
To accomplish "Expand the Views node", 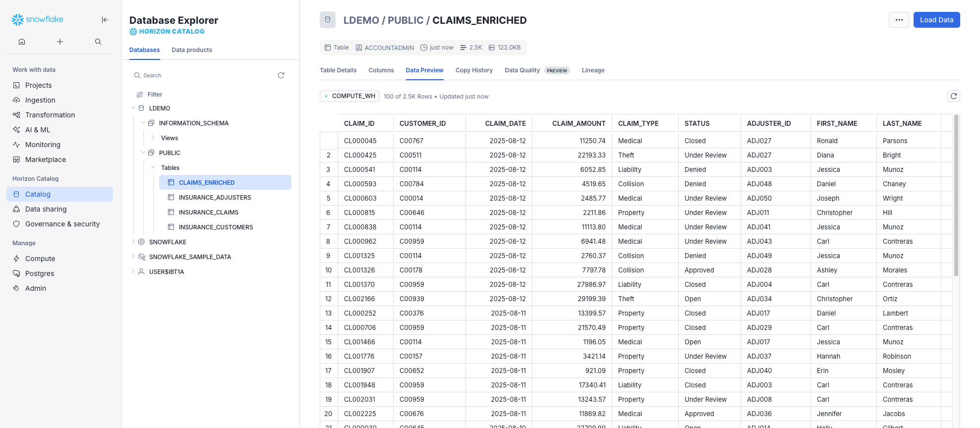I will coord(153,138).
